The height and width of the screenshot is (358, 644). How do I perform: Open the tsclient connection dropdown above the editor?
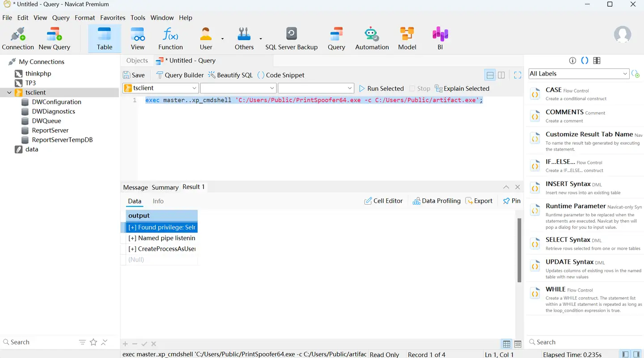pos(161,88)
